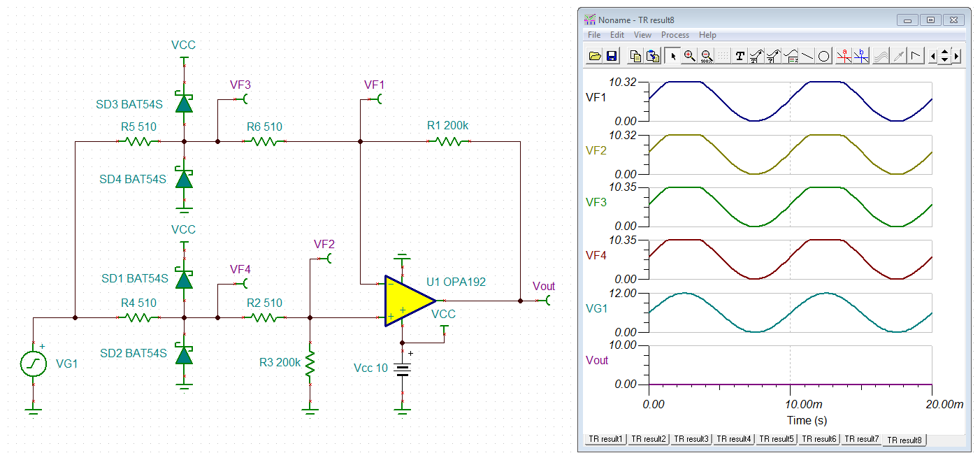The image size is (980, 460).
Task: Click the separate curves icon
Action: coord(881,56)
